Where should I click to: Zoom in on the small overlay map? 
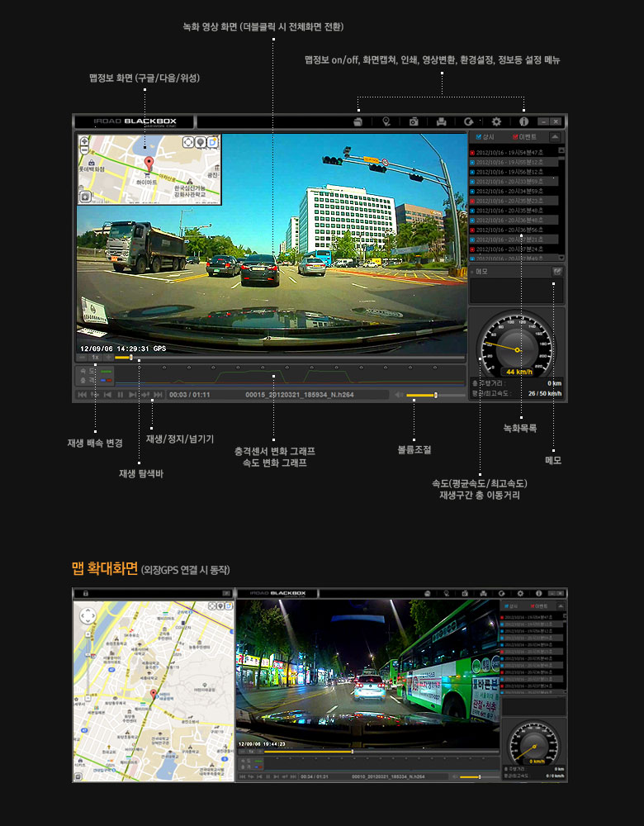[x=84, y=142]
